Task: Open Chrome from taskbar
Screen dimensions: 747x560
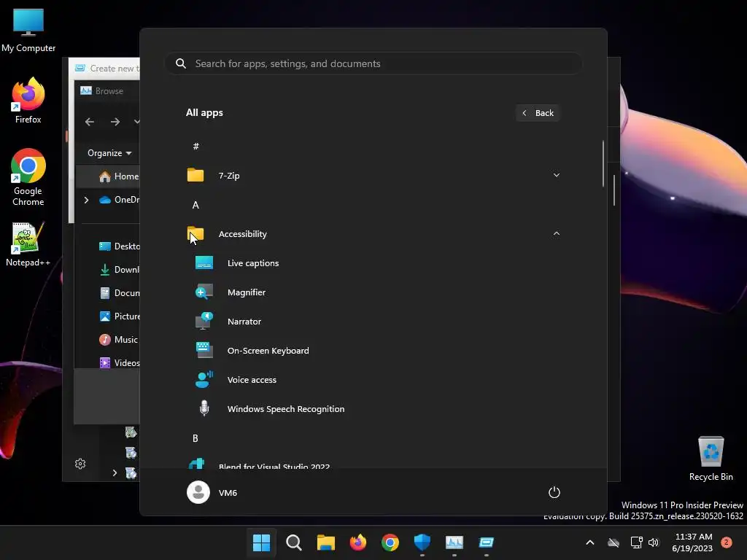Action: (x=390, y=542)
